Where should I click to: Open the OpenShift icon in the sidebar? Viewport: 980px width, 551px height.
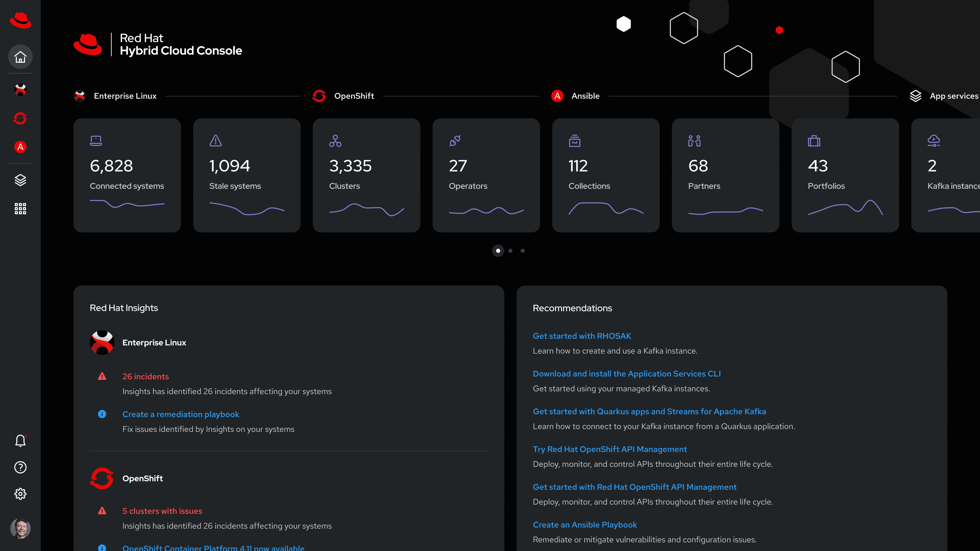[x=20, y=118]
